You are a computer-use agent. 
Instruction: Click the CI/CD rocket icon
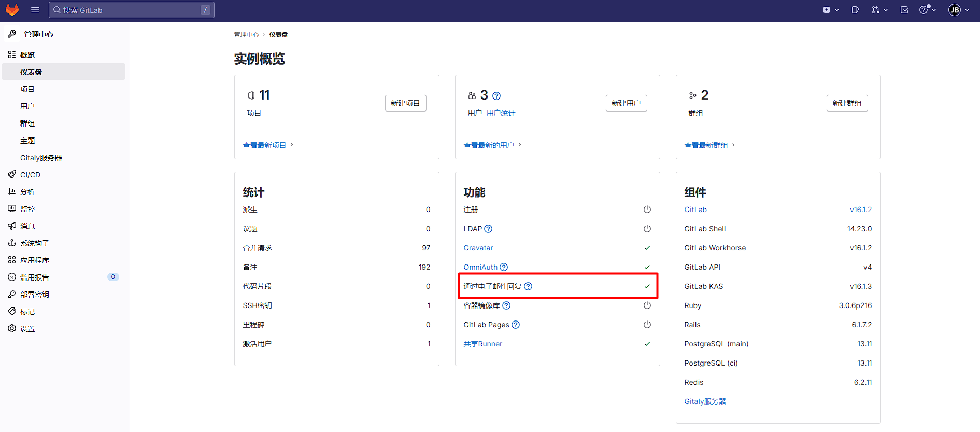12,175
